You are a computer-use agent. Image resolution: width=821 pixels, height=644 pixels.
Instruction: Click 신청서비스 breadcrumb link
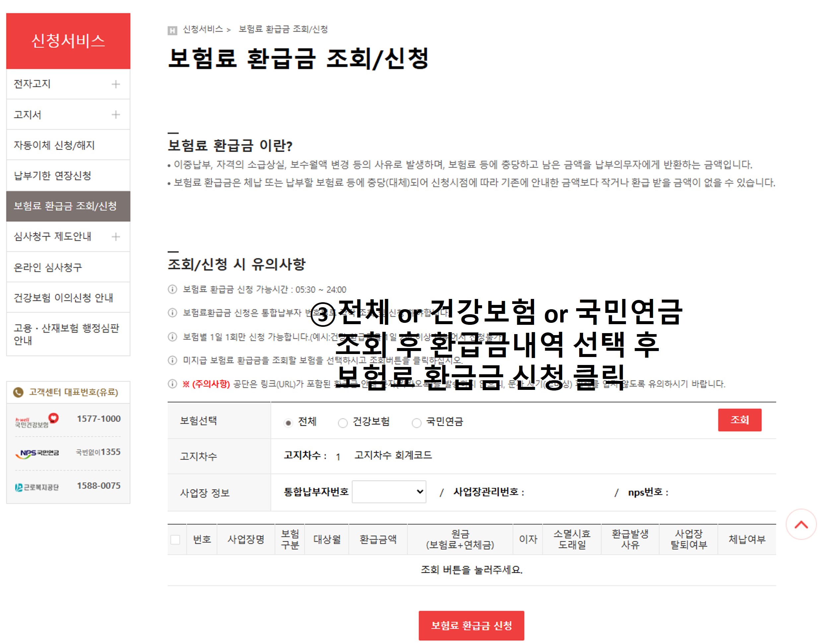[x=203, y=30]
